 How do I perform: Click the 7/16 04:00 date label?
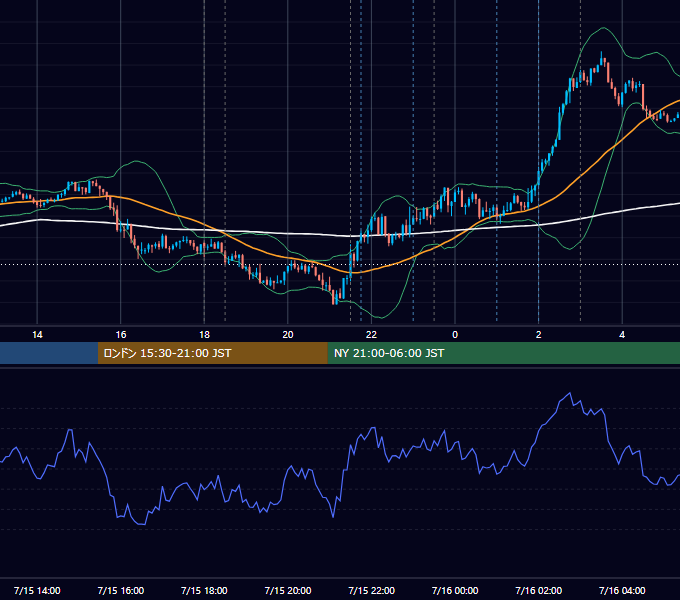pos(622,590)
